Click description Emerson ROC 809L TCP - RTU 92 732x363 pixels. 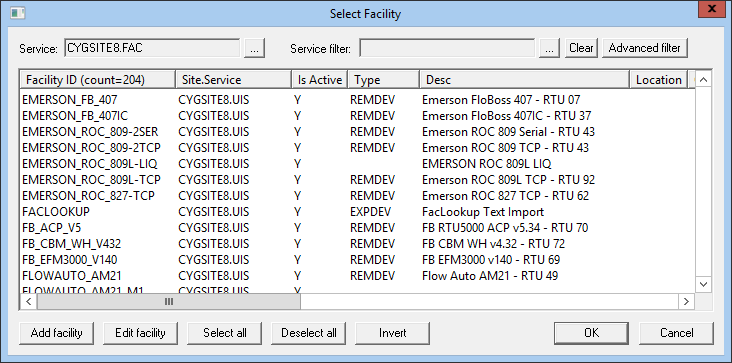(508, 180)
